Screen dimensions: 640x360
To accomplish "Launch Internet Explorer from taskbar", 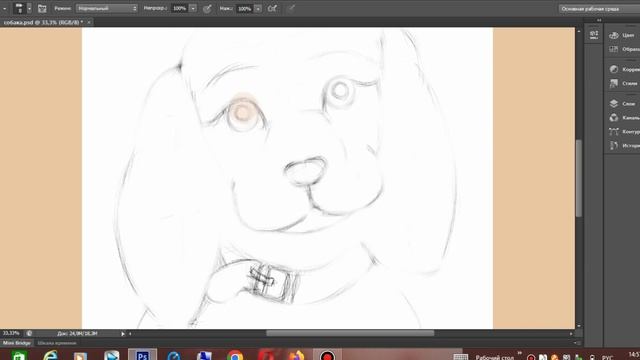I will 50,356.
